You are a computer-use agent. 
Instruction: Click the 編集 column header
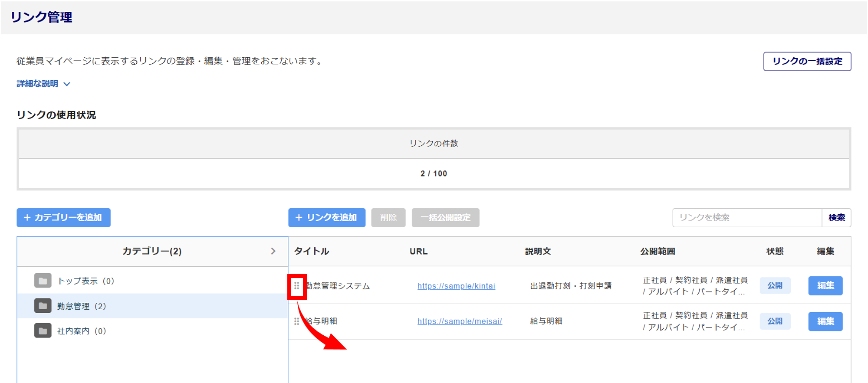[x=825, y=251]
